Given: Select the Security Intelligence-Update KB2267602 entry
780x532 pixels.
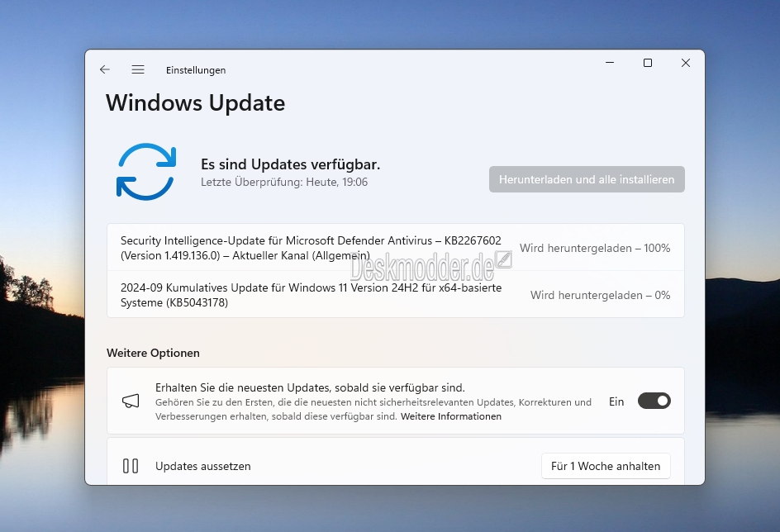Looking at the screenshot, I should 396,248.
